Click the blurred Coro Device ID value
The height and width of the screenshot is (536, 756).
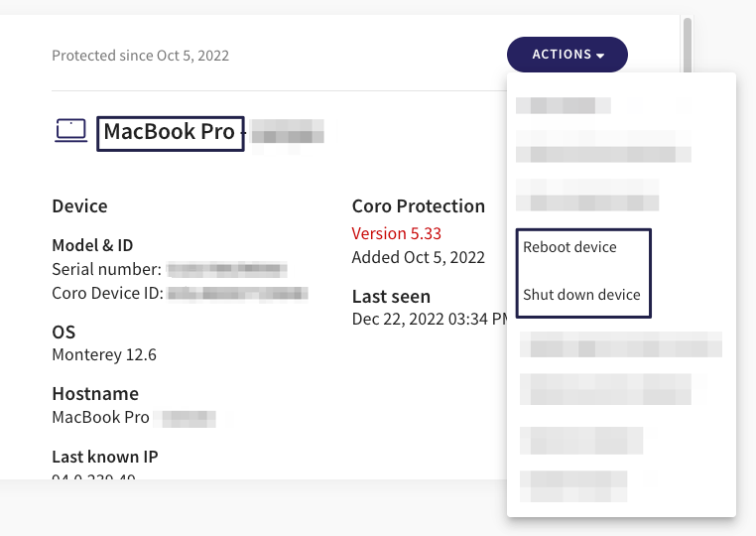[x=237, y=293]
